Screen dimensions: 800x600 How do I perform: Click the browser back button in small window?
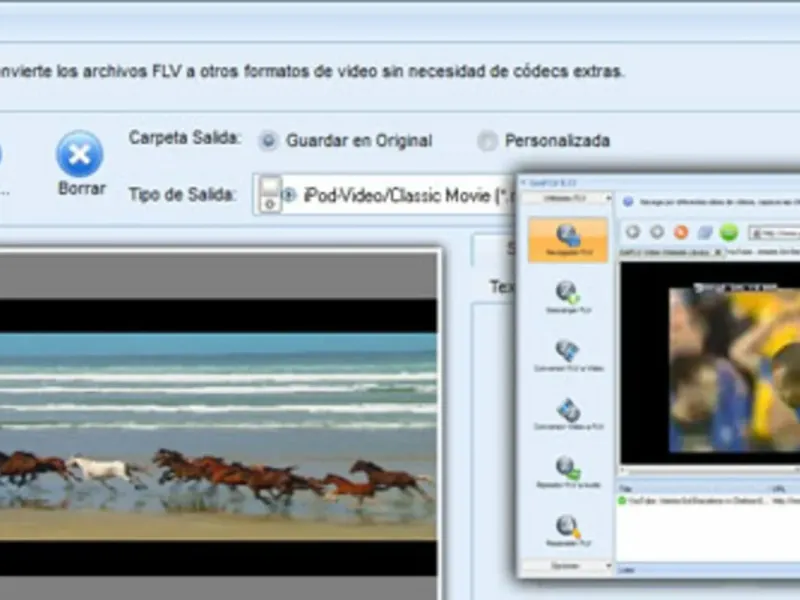[x=633, y=232]
